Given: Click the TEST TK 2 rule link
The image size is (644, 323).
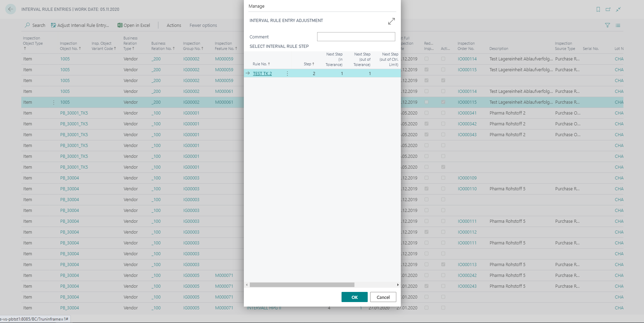Looking at the screenshot, I should click(x=262, y=73).
